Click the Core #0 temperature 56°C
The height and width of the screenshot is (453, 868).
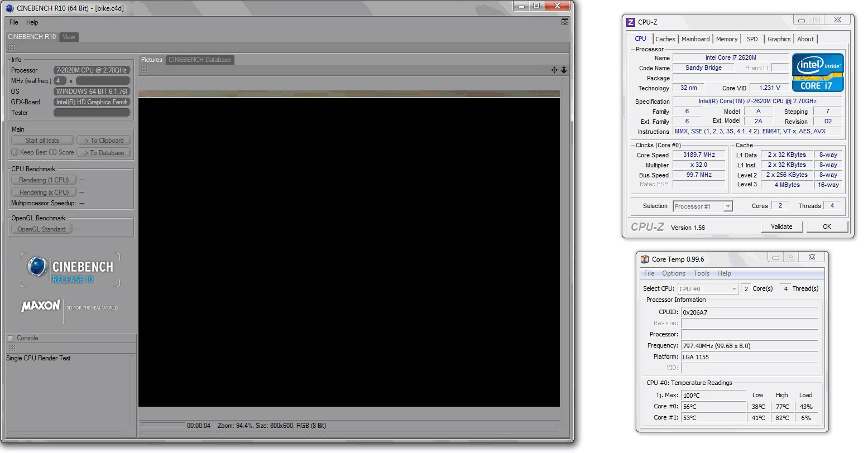click(x=713, y=407)
